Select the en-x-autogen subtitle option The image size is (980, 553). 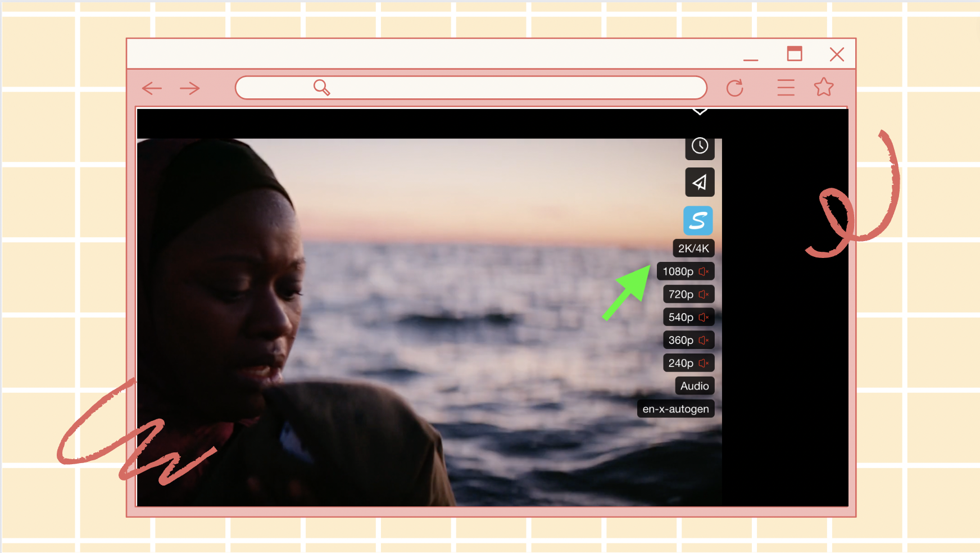(675, 409)
